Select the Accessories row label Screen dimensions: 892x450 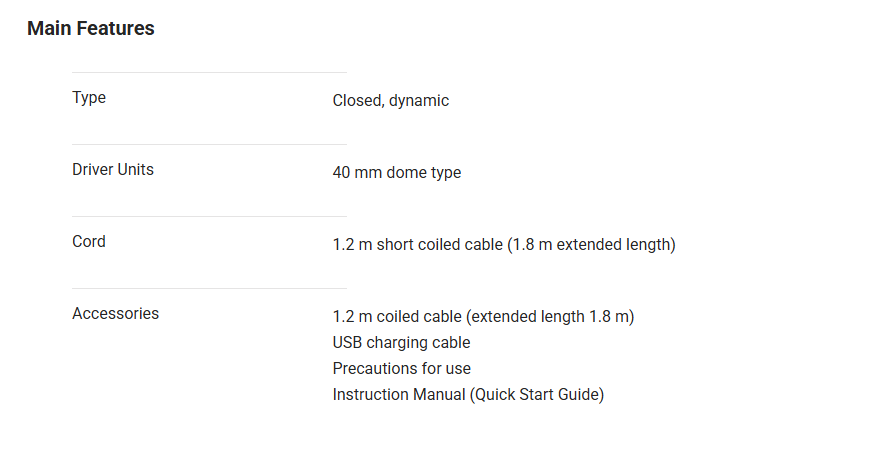[x=115, y=314]
